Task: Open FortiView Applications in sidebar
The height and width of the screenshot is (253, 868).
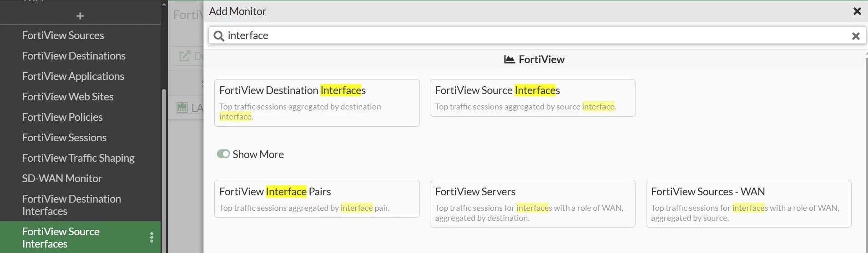Action: pos(73,76)
